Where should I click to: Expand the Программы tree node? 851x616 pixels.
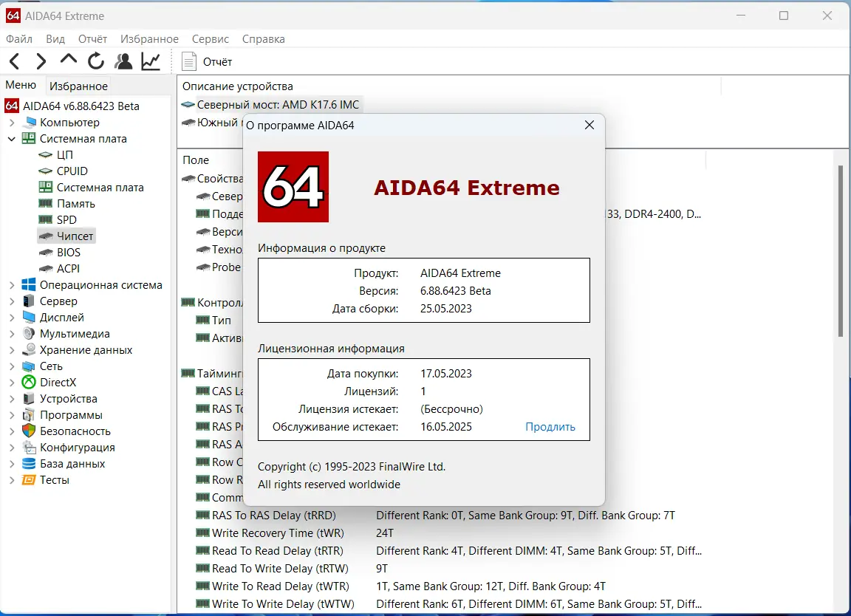11,415
